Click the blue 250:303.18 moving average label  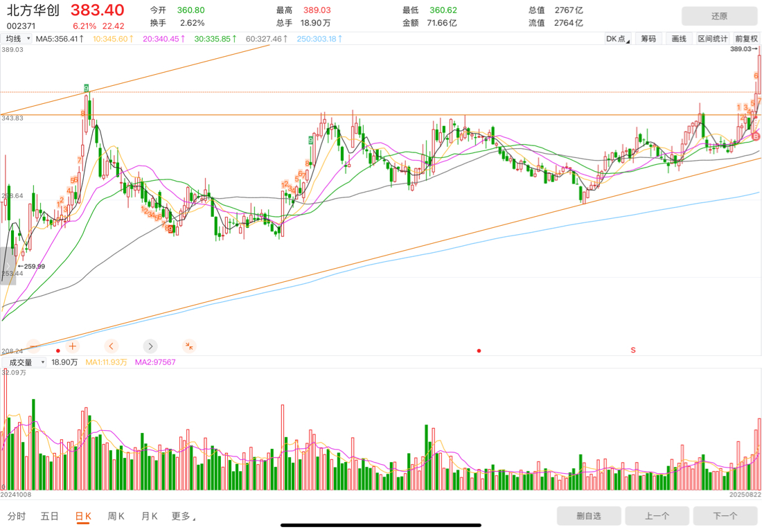(x=320, y=39)
